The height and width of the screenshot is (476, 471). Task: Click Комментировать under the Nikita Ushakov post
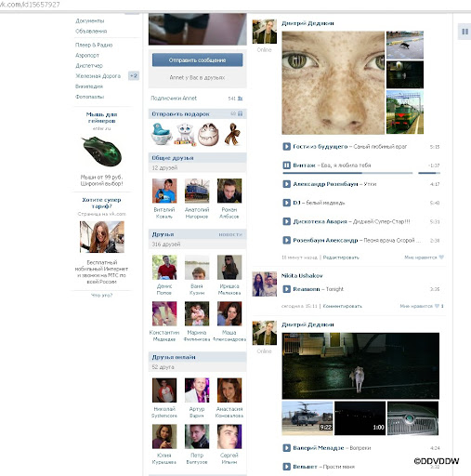pos(342,306)
